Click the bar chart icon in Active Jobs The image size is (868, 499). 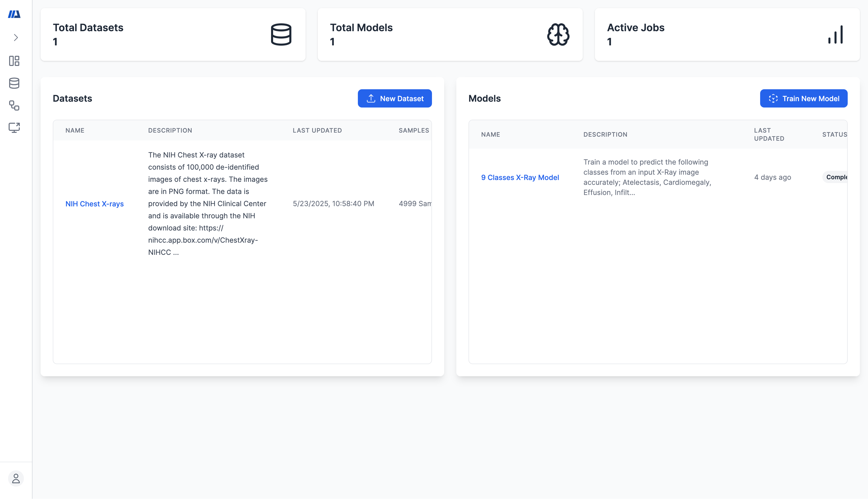coord(836,35)
